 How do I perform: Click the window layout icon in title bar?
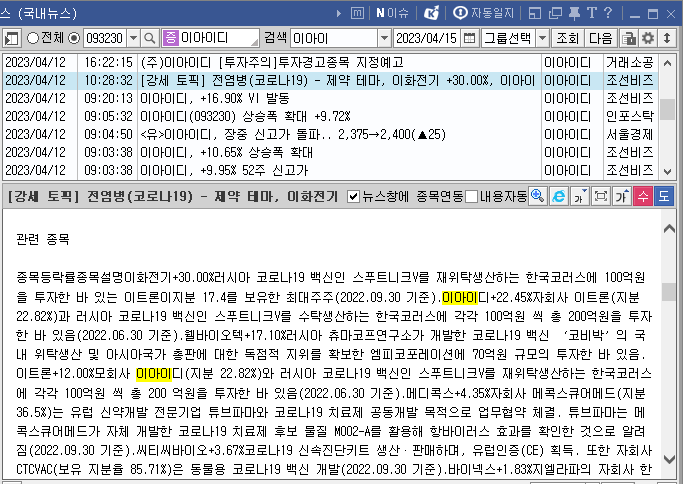tap(535, 14)
